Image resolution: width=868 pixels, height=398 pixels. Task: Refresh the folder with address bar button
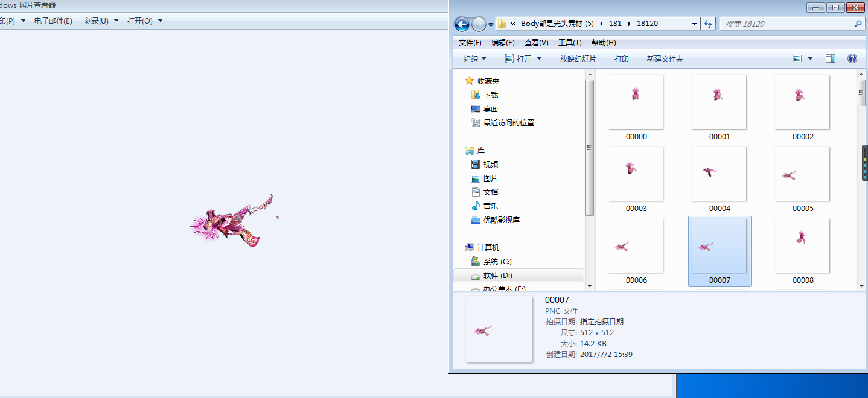[709, 24]
